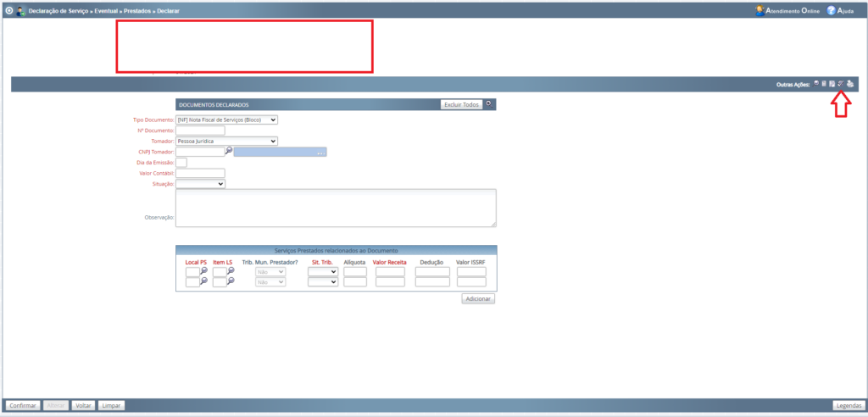
Task: Open Atendimento Online link
Action: click(x=787, y=11)
